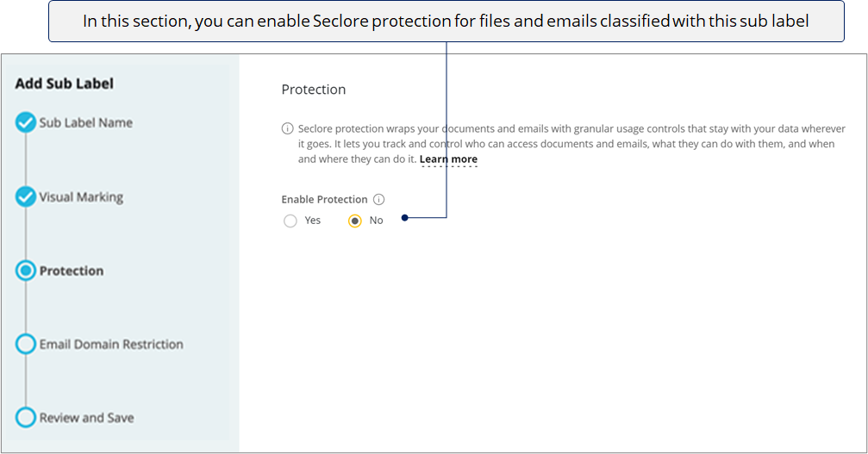Open the Learn more link
The width and height of the screenshot is (868, 454).
pyautogui.click(x=448, y=159)
